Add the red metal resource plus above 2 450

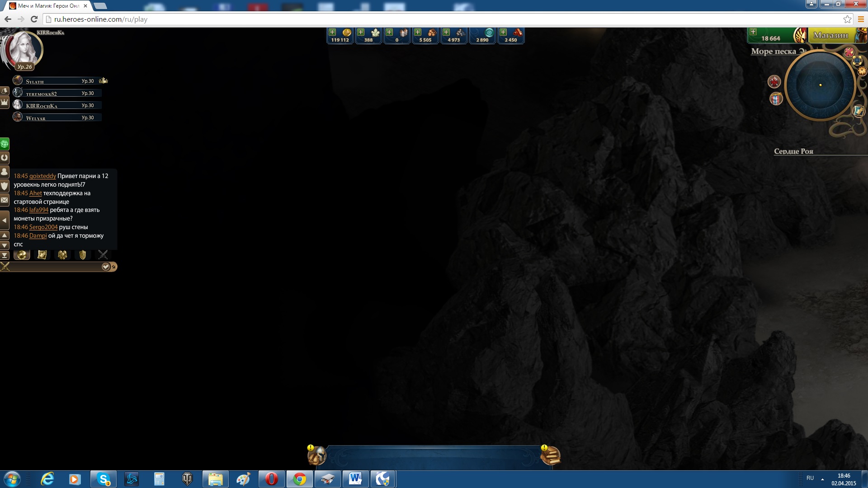[x=503, y=32]
